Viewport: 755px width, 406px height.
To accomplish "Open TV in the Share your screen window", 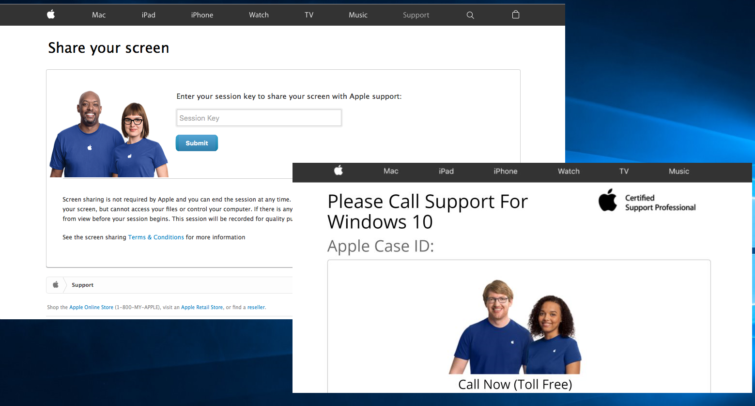I will (309, 15).
